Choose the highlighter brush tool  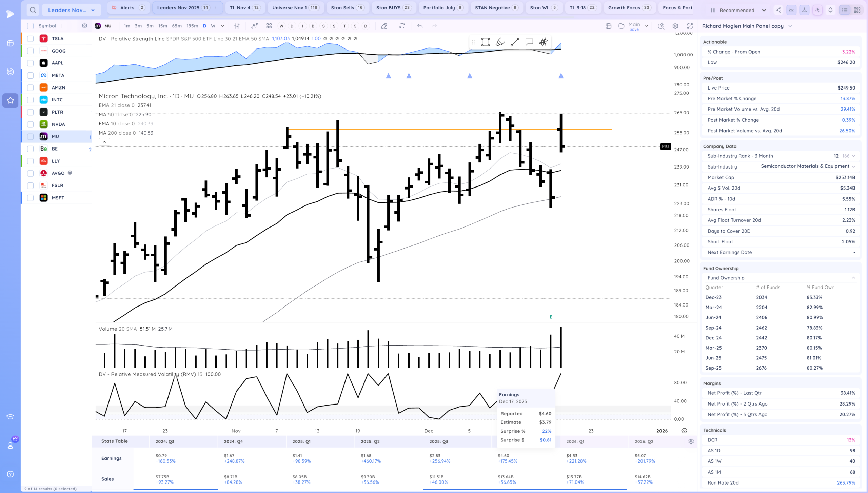click(x=500, y=42)
